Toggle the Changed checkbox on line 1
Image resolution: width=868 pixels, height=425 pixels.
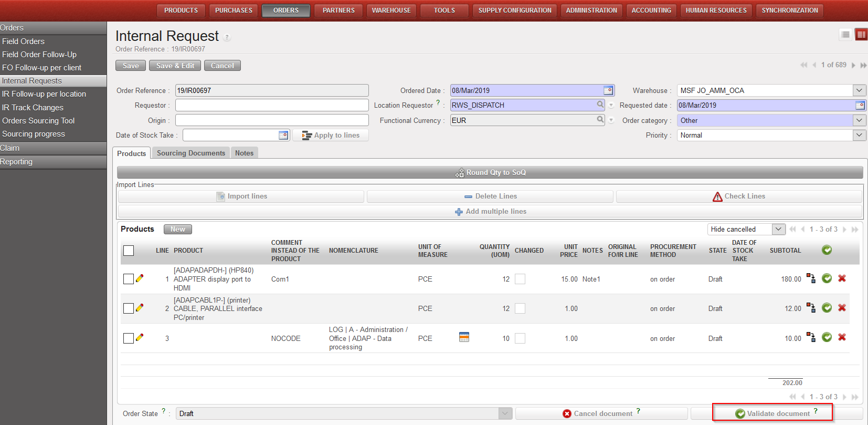pos(520,279)
